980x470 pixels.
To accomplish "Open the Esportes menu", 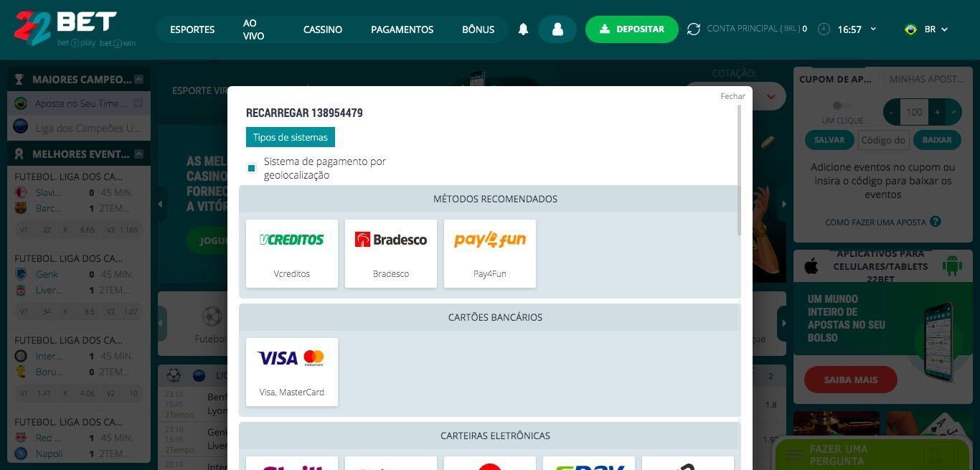I will 192,29.
